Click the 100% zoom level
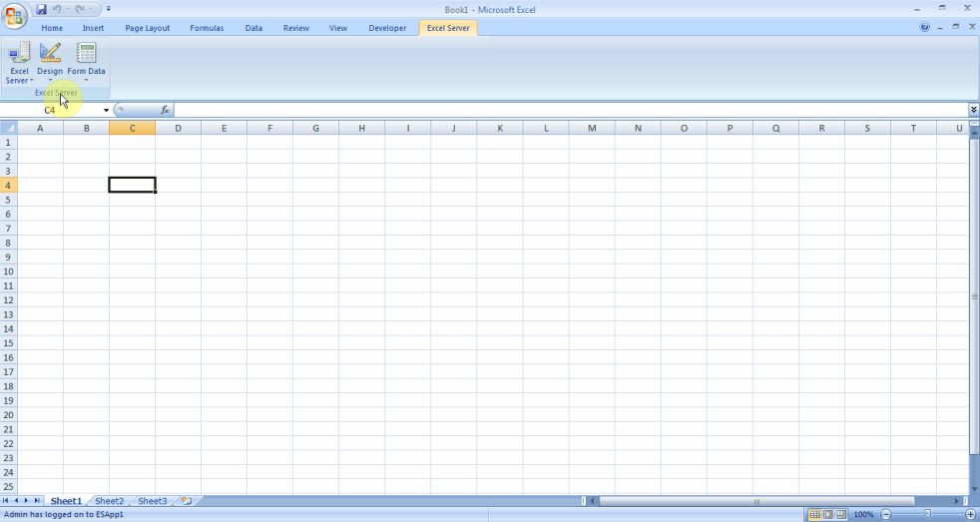This screenshot has height=522, width=980. 863,514
